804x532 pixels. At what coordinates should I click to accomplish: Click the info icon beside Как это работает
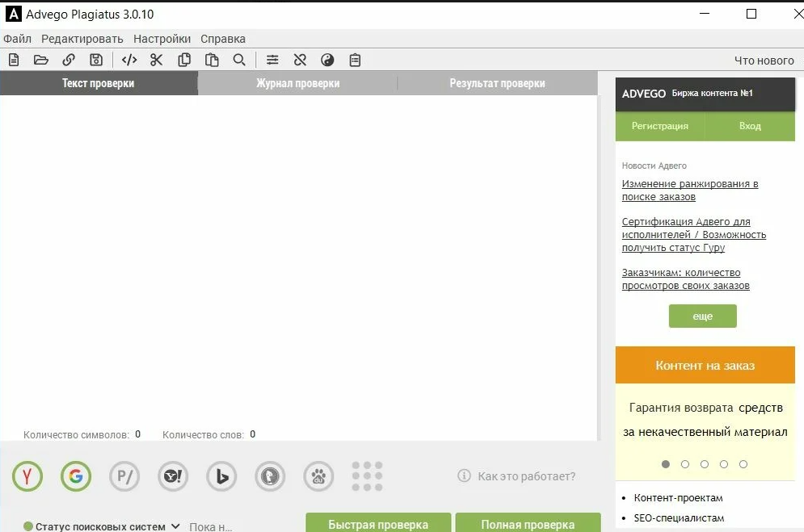click(x=464, y=475)
